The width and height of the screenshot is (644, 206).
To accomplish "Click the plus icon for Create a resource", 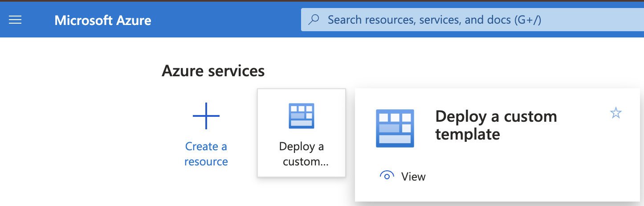I will tap(206, 116).
